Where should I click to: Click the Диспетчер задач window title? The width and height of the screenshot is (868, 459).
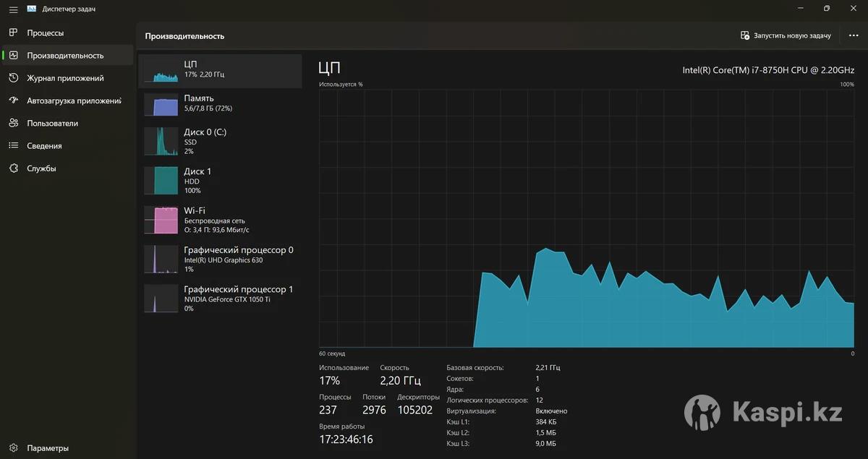69,9
